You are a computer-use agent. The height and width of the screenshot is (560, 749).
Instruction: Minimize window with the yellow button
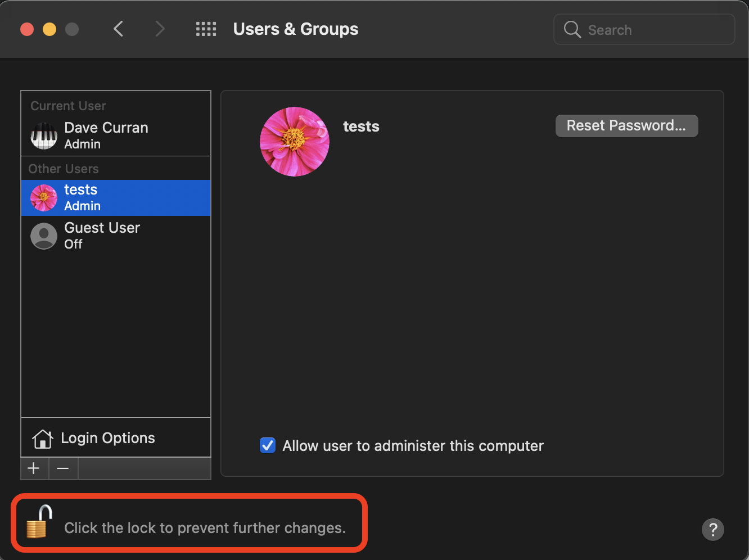pos(49,29)
